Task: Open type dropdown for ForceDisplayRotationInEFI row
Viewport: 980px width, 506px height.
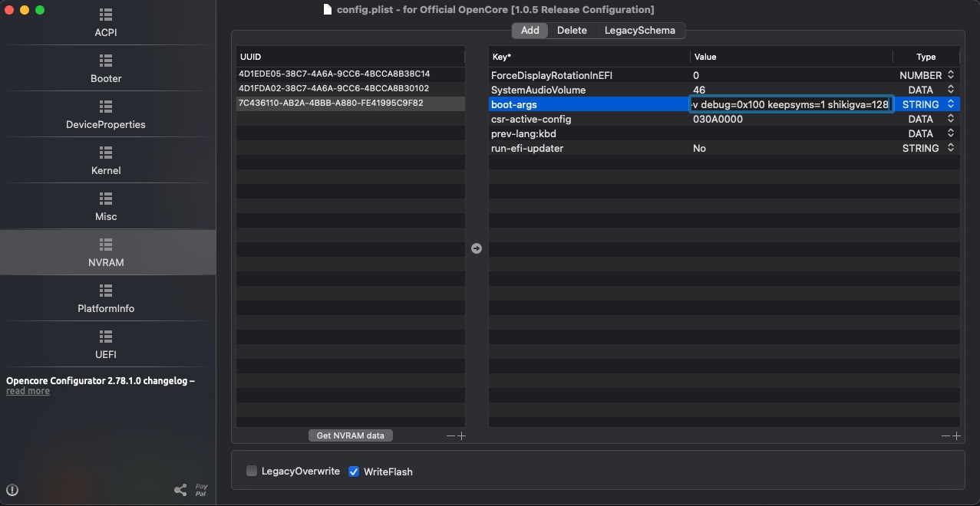Action: point(950,75)
